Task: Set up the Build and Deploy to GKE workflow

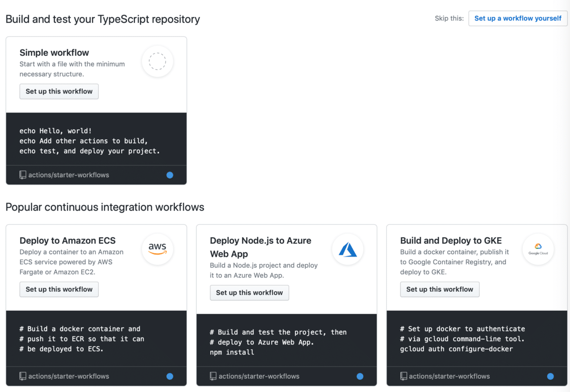Action: (x=439, y=289)
